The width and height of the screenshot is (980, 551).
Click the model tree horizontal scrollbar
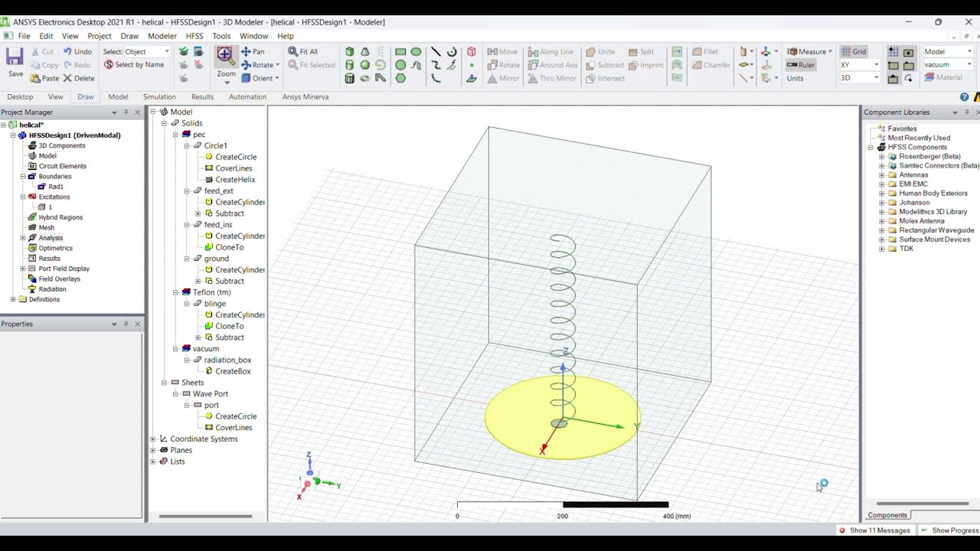[205, 517]
